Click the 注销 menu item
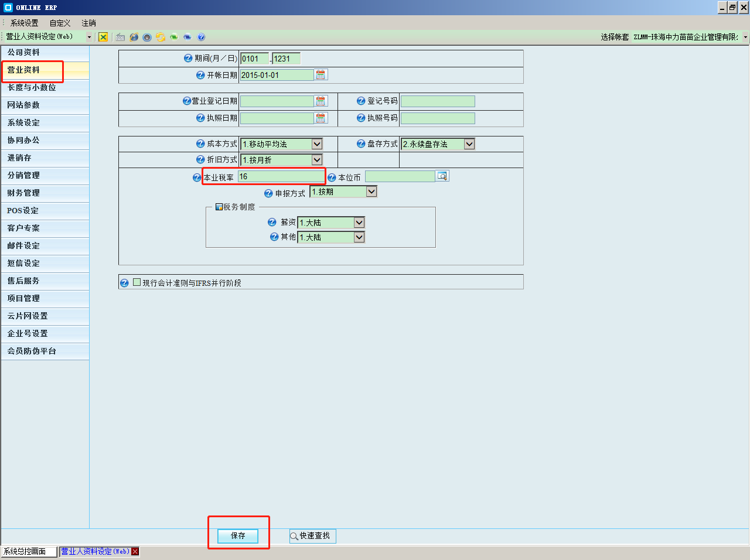This screenshot has width=750, height=560. tap(89, 23)
